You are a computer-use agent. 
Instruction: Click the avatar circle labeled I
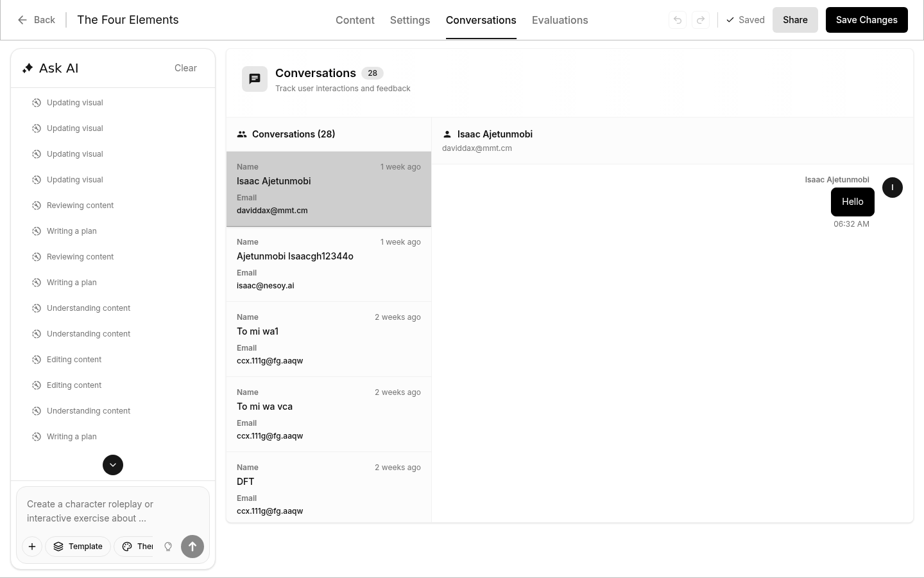pyautogui.click(x=892, y=188)
